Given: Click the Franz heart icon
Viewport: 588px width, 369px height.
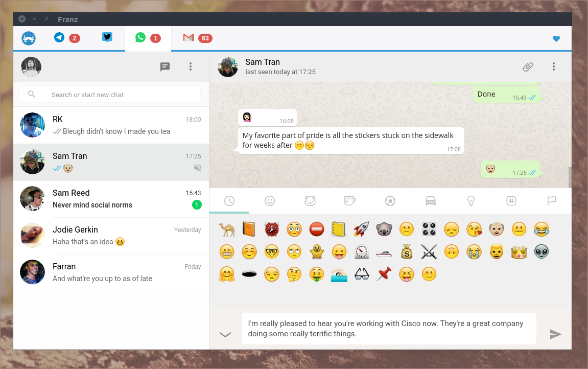Looking at the screenshot, I should [556, 38].
